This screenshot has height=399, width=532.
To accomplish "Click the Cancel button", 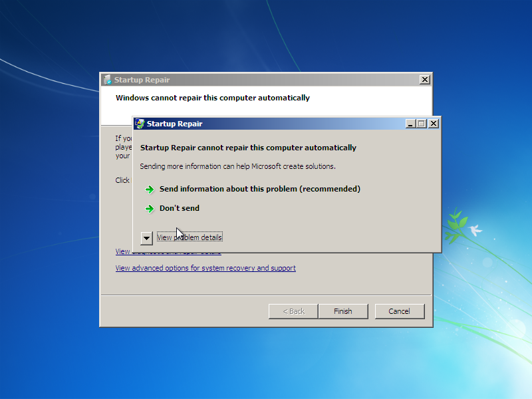I will tap(400, 311).
